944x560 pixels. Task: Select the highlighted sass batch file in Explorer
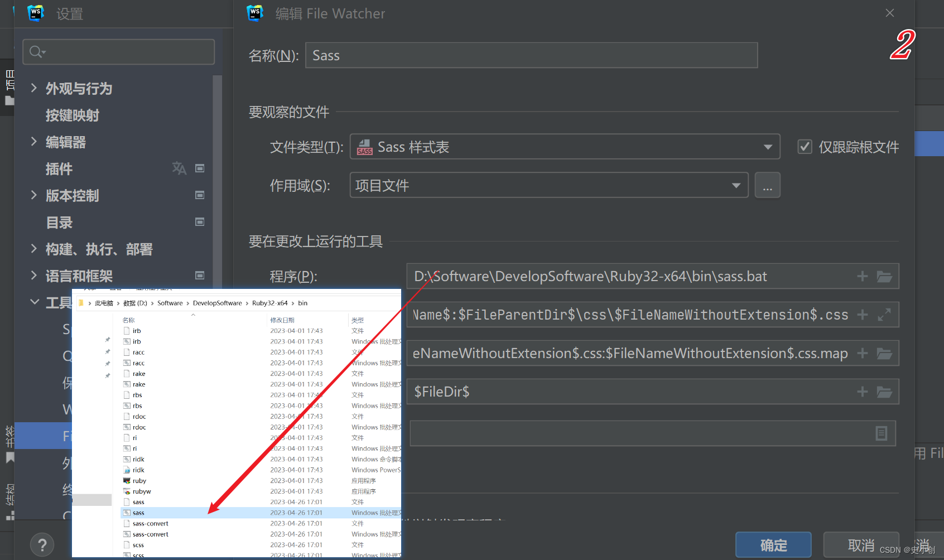[x=261, y=513]
